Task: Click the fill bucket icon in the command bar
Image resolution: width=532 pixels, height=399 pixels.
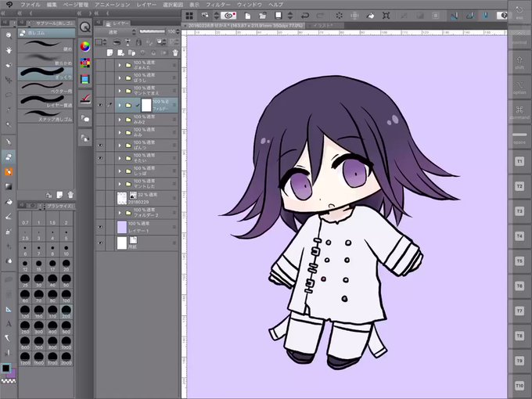Action: tap(371, 16)
